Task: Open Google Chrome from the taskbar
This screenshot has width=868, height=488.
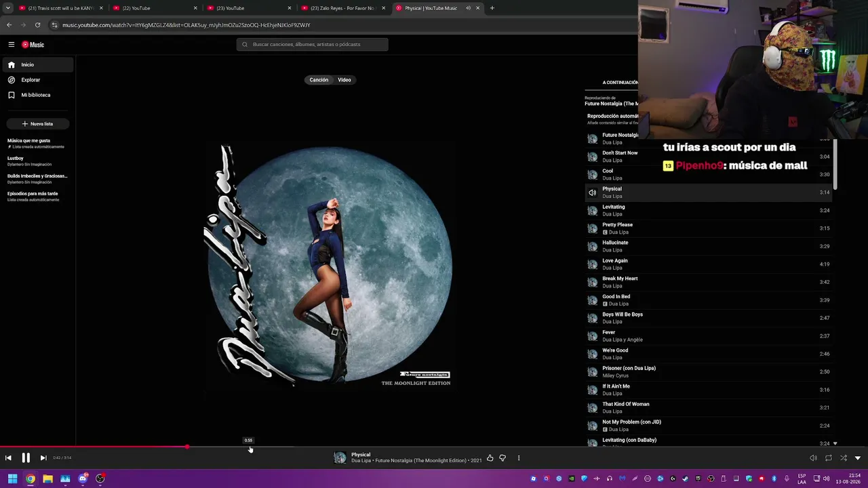Action: coord(31,479)
